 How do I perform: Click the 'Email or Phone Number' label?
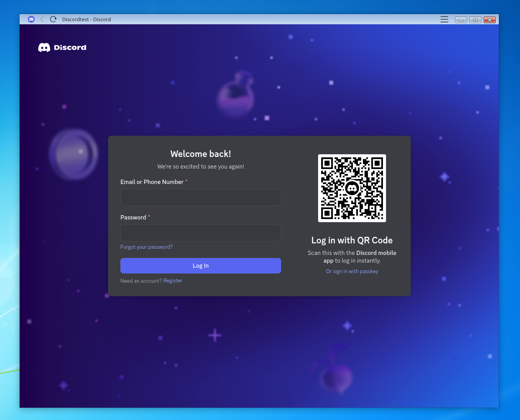(152, 182)
